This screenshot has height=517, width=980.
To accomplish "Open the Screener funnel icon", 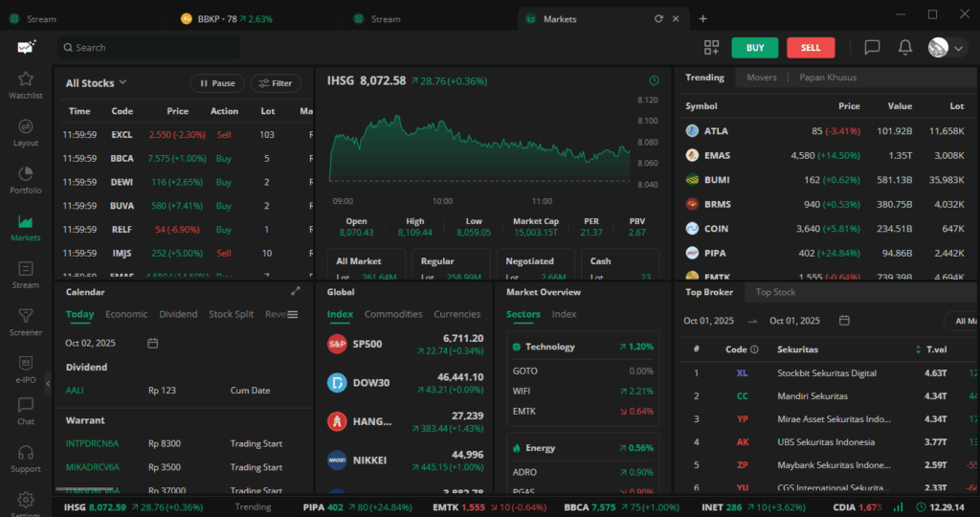I will point(26,316).
